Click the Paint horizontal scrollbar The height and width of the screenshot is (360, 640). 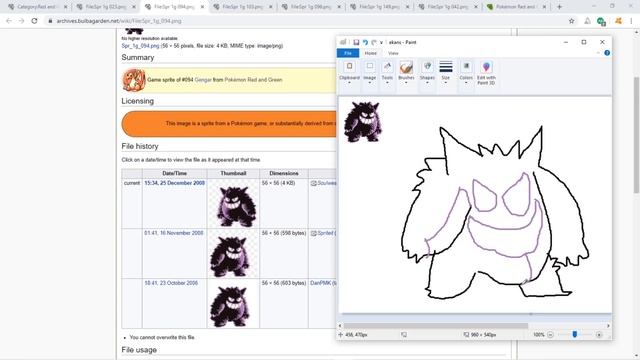click(x=436, y=326)
